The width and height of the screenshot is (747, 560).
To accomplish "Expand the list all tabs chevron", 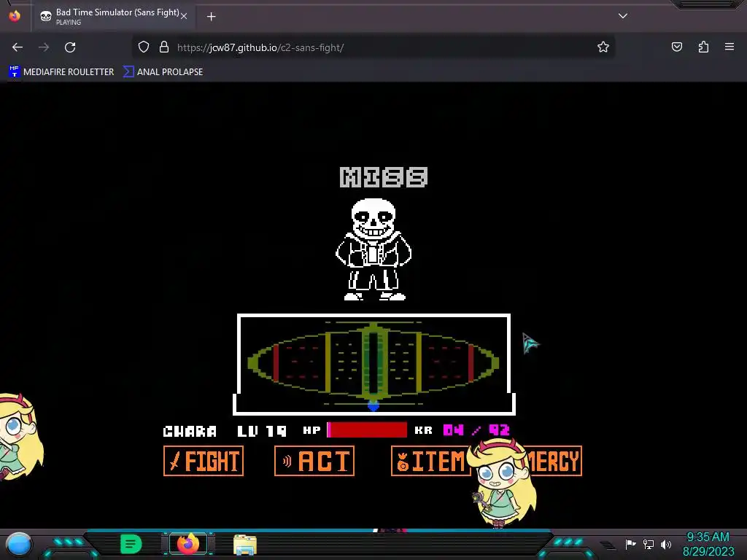I will [623, 16].
